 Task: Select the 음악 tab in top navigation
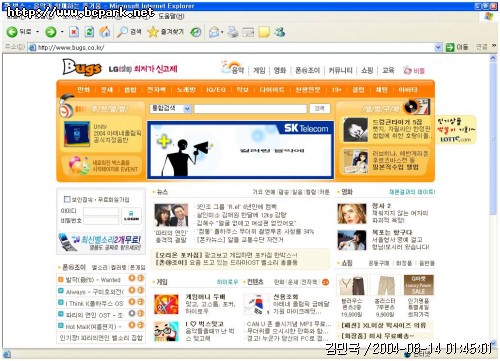pos(238,70)
